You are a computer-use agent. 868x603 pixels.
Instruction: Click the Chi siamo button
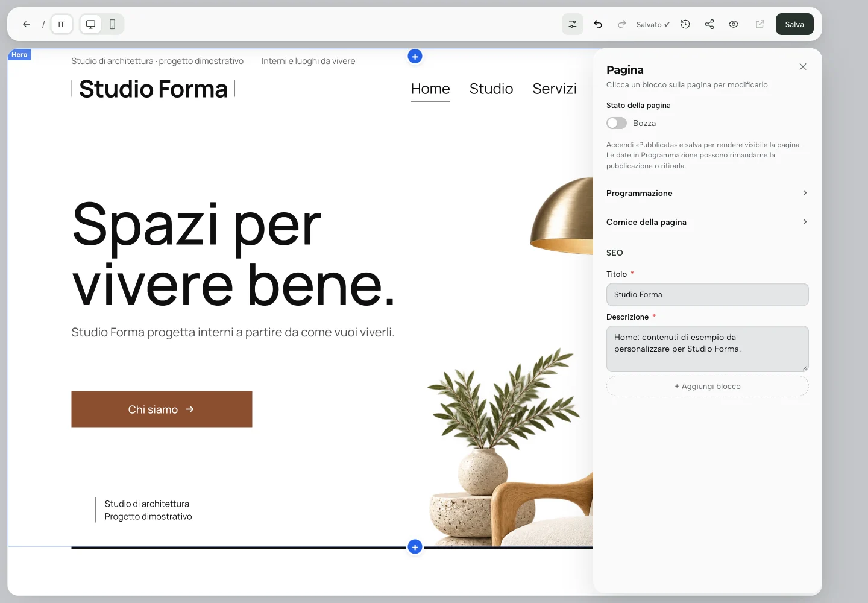tap(162, 409)
